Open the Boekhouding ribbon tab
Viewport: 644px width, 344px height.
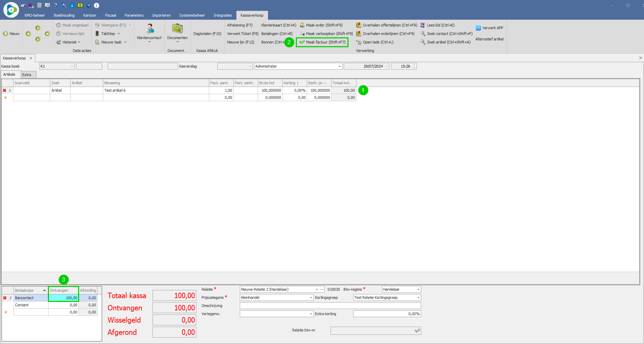[64, 15]
